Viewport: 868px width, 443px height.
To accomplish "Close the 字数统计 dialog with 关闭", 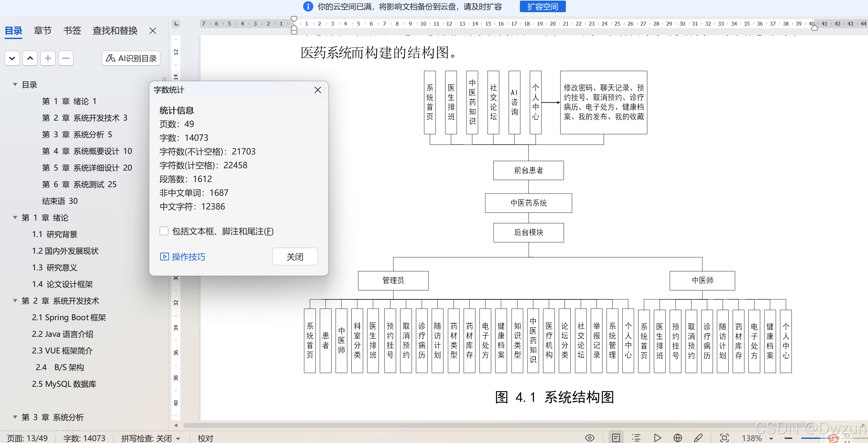I will (x=295, y=257).
